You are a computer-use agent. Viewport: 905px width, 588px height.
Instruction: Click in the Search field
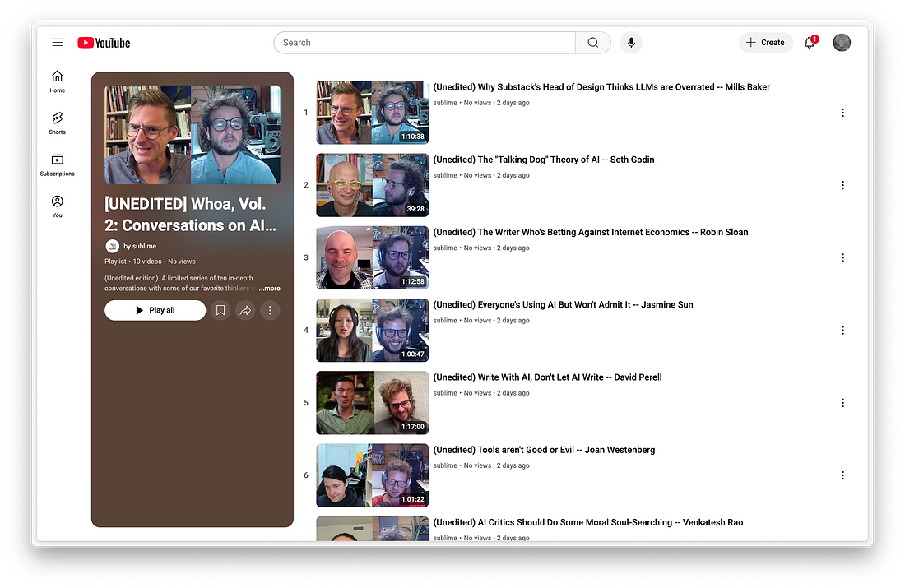425,43
